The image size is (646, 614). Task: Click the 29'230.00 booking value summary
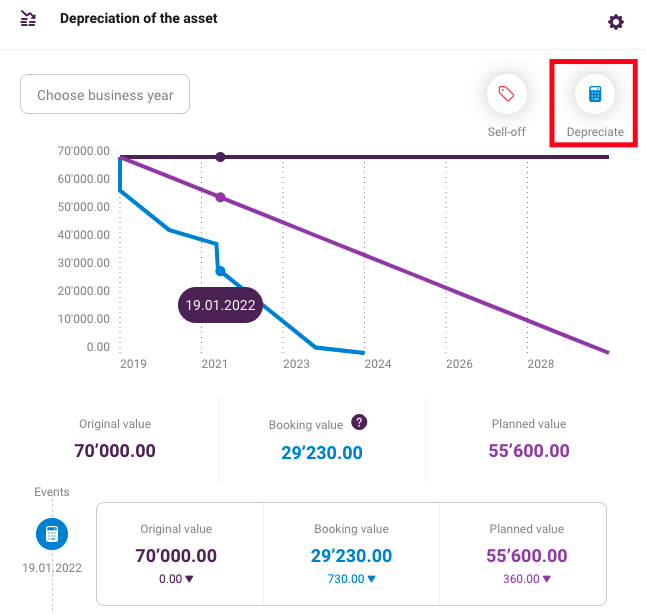click(322, 453)
